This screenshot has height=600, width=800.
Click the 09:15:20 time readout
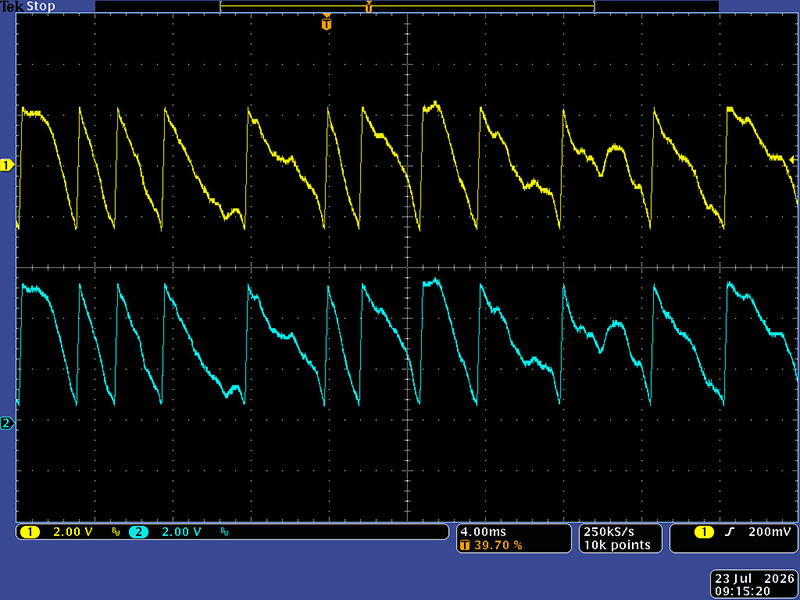click(742, 591)
